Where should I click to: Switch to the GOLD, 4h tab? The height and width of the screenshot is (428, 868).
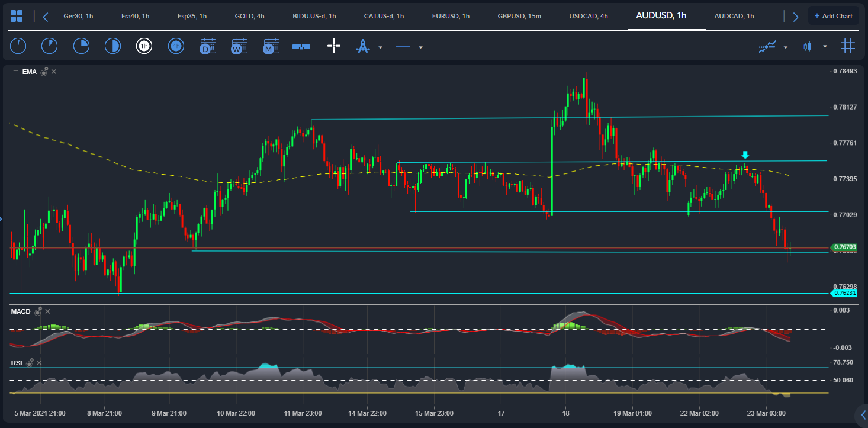pos(249,16)
